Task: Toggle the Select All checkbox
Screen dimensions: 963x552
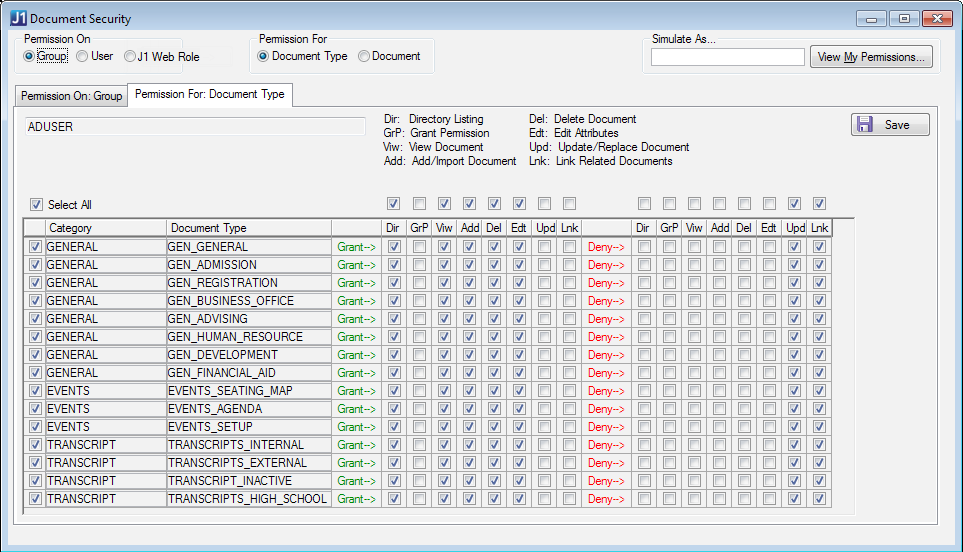Action: (x=37, y=205)
